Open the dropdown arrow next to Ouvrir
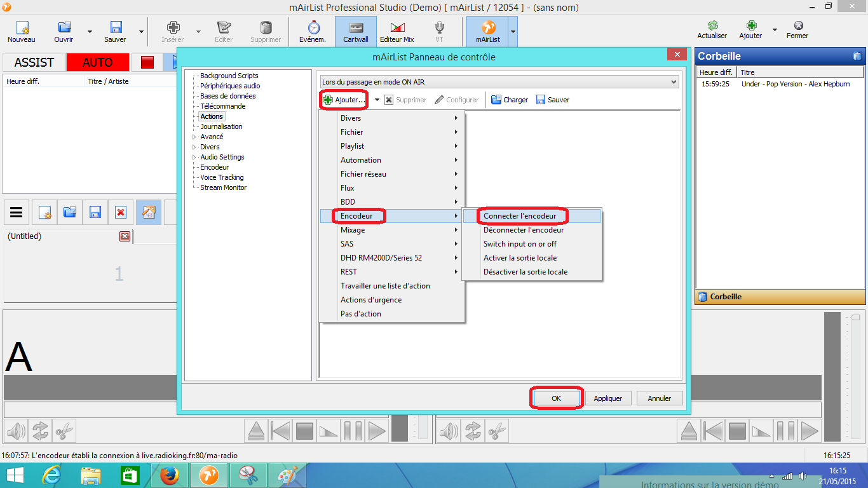This screenshot has height=488, width=868. click(x=90, y=32)
